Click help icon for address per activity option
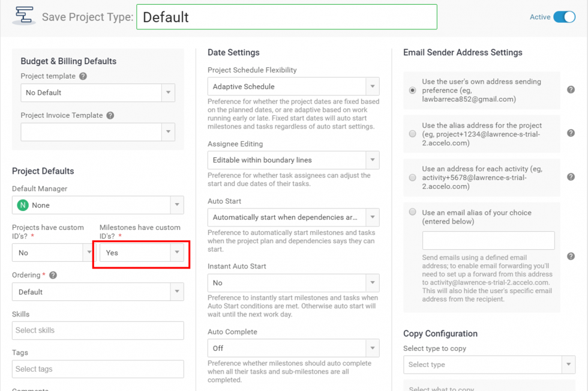588x391 pixels. point(571,177)
